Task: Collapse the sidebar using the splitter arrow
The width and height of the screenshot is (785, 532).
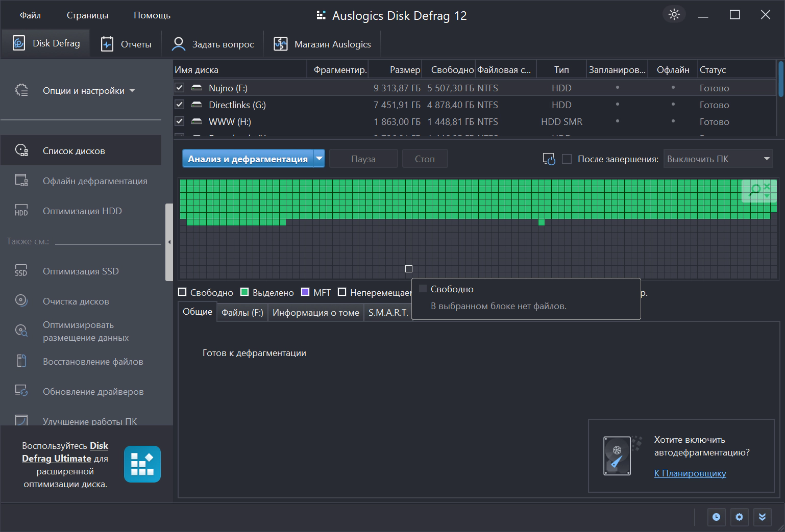Action: 169,242
